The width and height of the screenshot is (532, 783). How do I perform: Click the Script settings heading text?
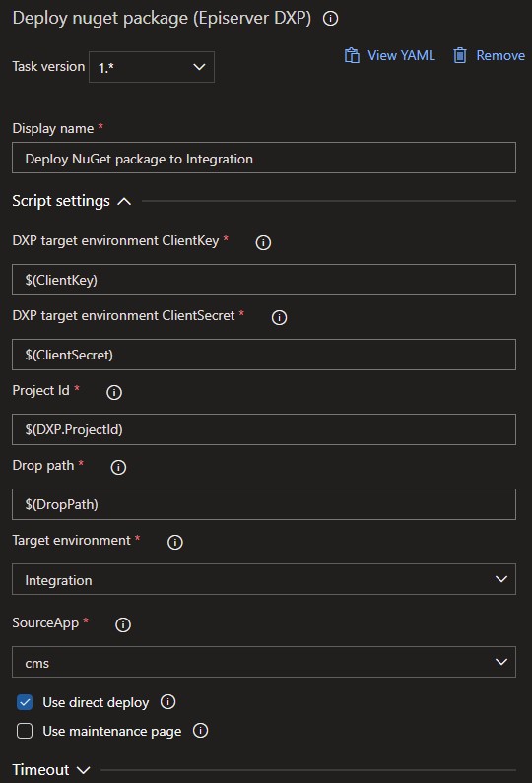pos(61,201)
